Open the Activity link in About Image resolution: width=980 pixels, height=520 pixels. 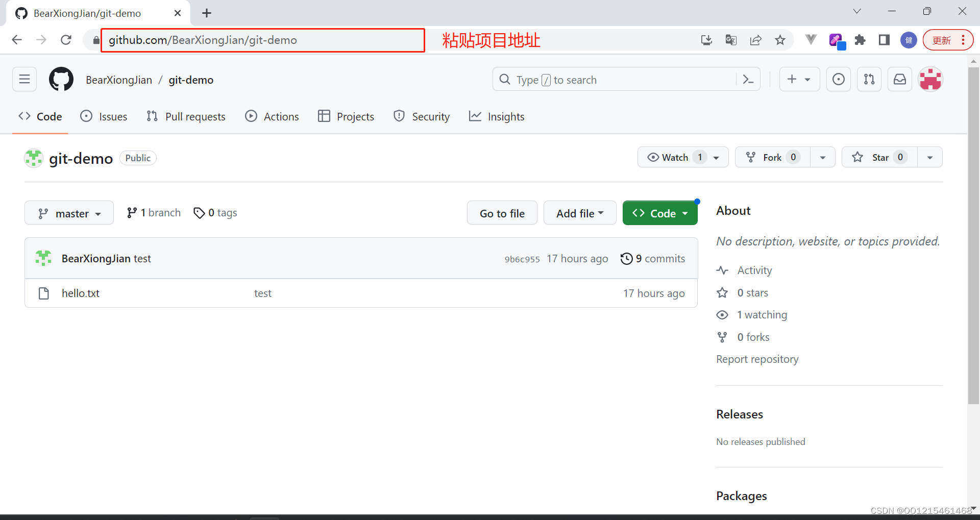(744, 270)
